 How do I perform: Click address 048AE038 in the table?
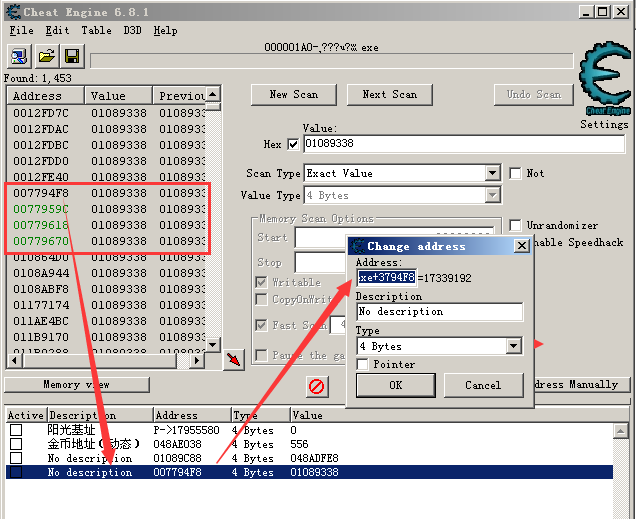pyautogui.click(x=177, y=444)
